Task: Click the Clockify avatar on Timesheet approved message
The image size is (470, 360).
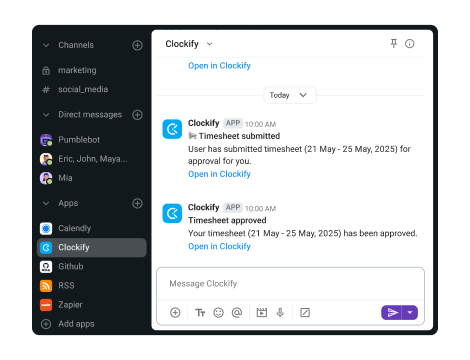Action: tap(172, 213)
